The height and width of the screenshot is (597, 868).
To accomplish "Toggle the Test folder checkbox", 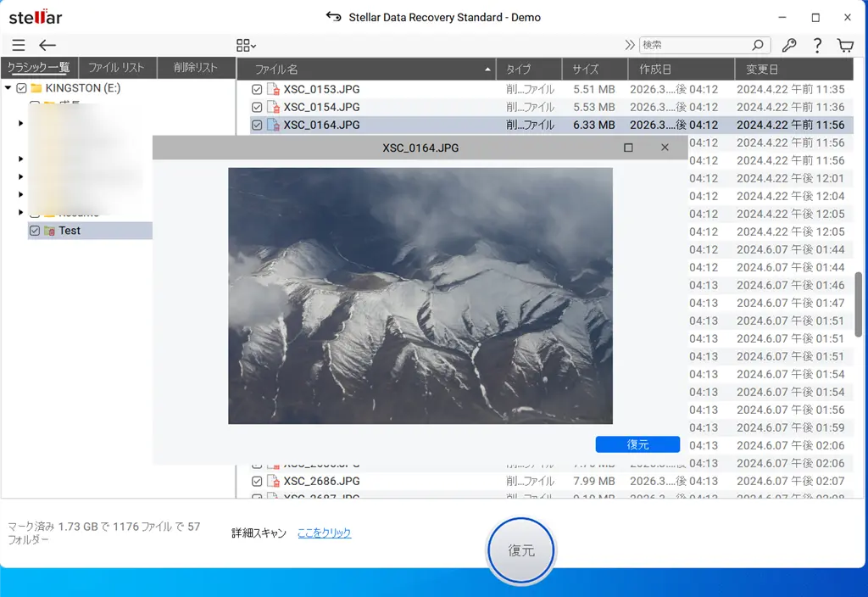I will click(35, 230).
